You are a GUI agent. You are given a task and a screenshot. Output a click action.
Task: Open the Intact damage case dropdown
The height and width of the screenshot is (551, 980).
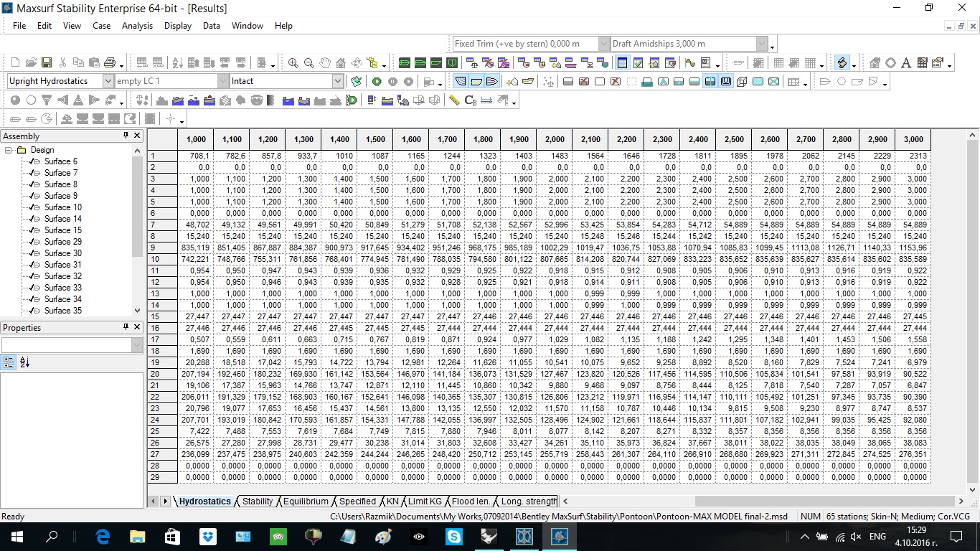[338, 81]
